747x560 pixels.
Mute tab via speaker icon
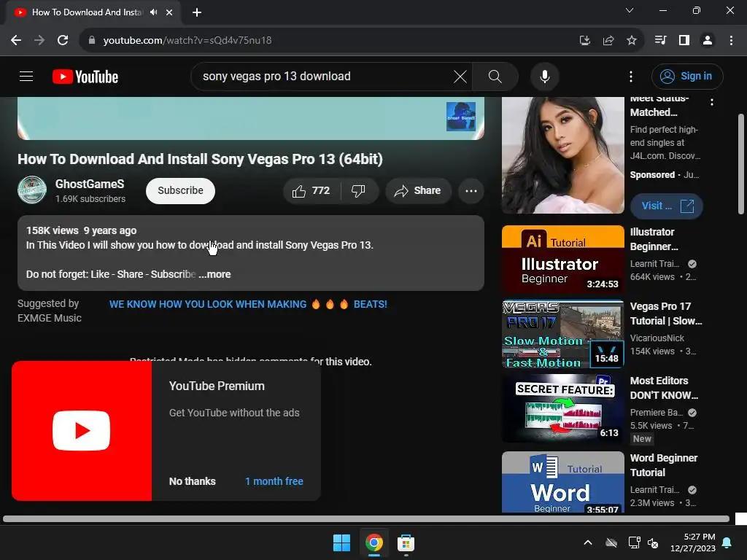[153, 12]
